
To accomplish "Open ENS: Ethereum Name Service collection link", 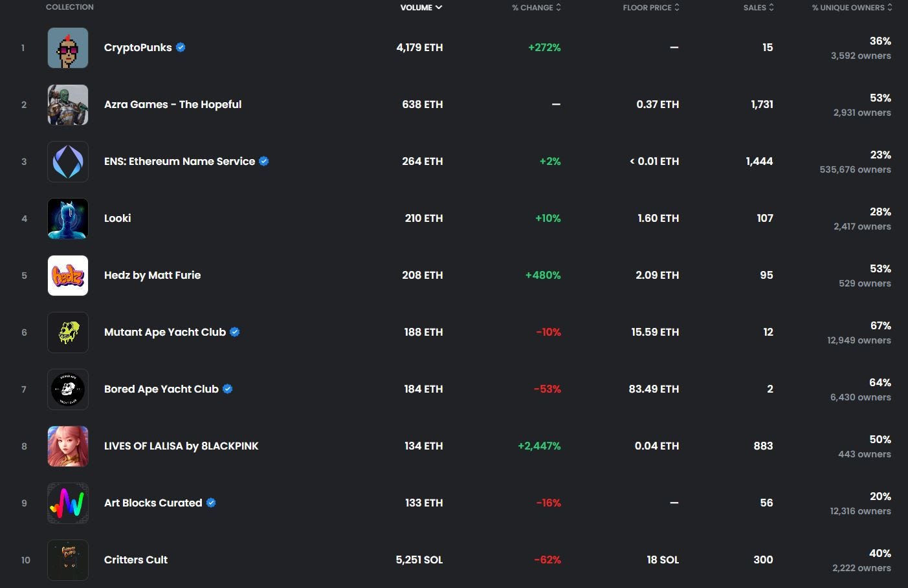I will pyautogui.click(x=179, y=161).
